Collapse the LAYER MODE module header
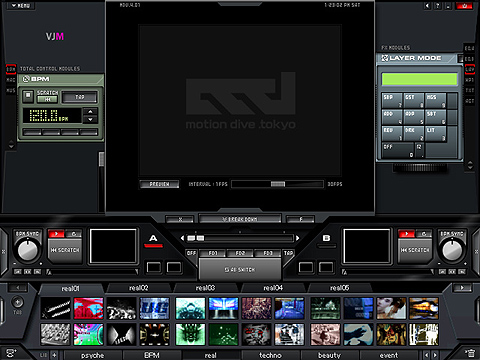The width and height of the screenshot is (480, 360). point(416,58)
